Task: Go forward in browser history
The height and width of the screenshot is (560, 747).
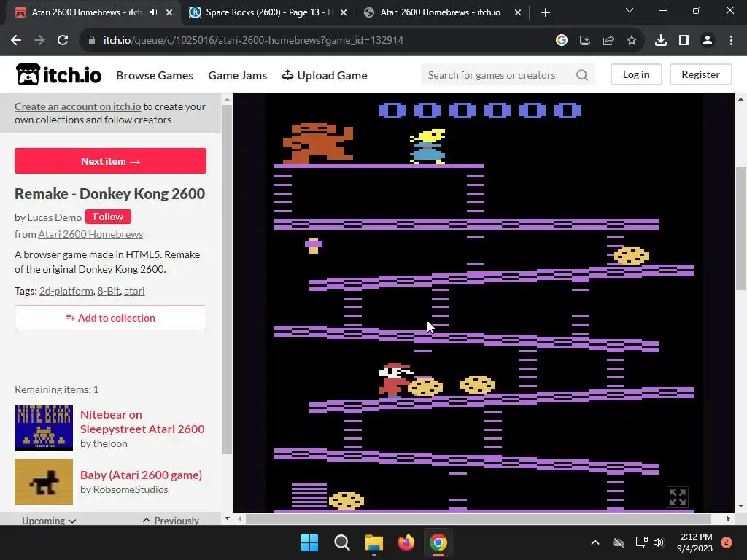Action: (x=39, y=41)
